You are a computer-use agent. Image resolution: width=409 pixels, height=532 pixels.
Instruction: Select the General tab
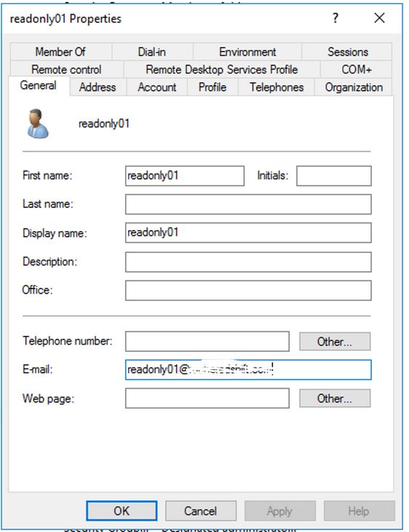(39, 86)
